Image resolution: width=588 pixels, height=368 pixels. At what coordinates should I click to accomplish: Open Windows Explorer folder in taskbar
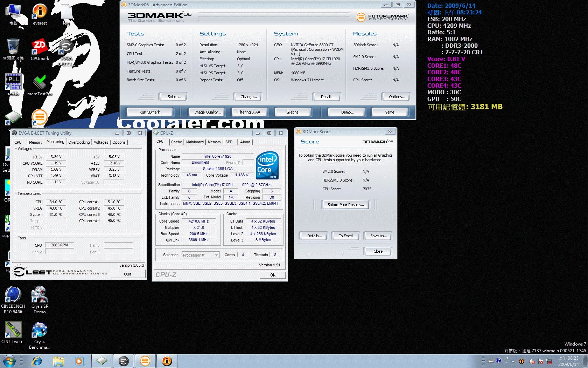coord(58,361)
